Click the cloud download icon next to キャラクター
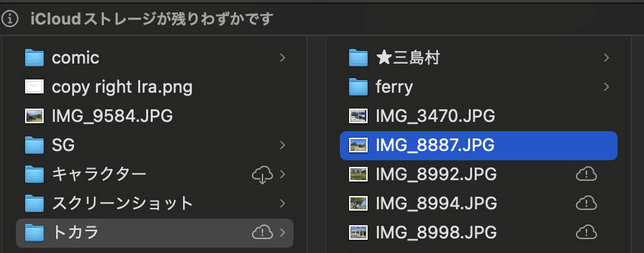Viewport: 644px width, 253px height. tap(262, 175)
